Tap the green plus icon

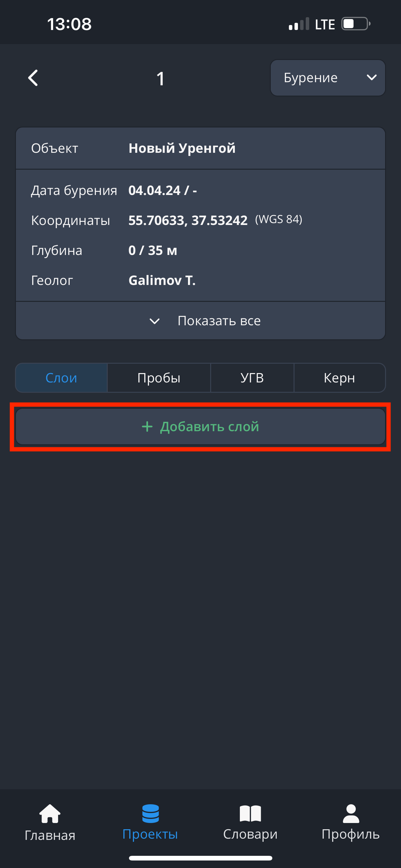coord(147,427)
